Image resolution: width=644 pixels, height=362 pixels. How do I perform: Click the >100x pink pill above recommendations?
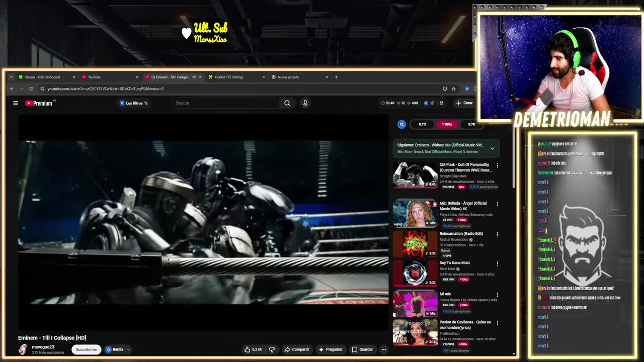tap(447, 124)
